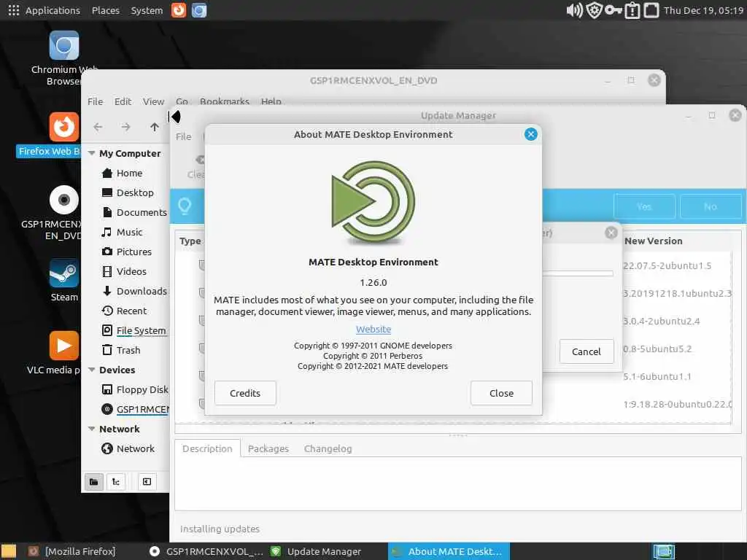Open File menu in file manager

tap(95, 101)
